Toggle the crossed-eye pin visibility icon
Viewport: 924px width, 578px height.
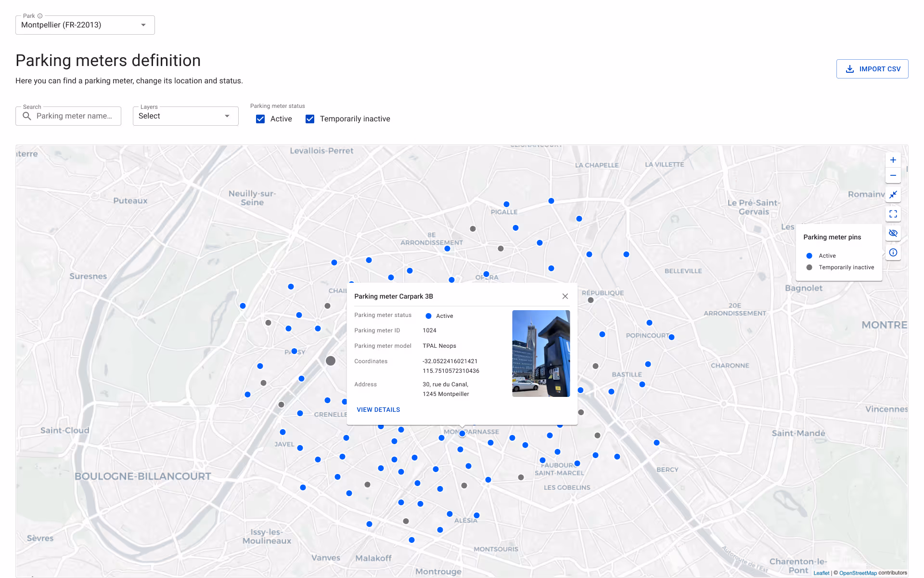click(893, 233)
